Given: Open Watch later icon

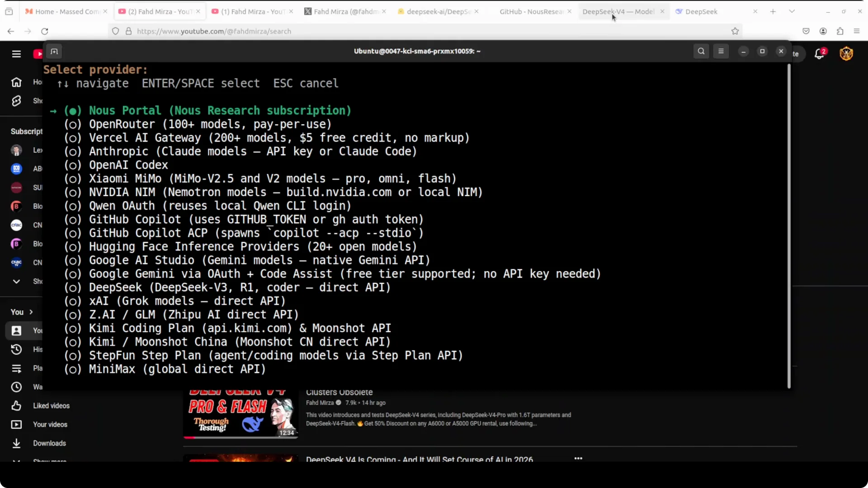Looking at the screenshot, I should point(16,387).
